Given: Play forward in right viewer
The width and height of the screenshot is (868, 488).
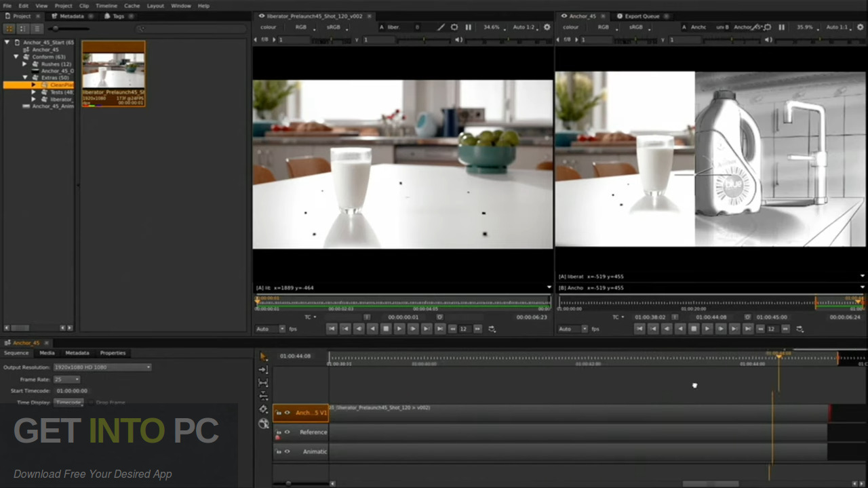Looking at the screenshot, I should point(707,329).
